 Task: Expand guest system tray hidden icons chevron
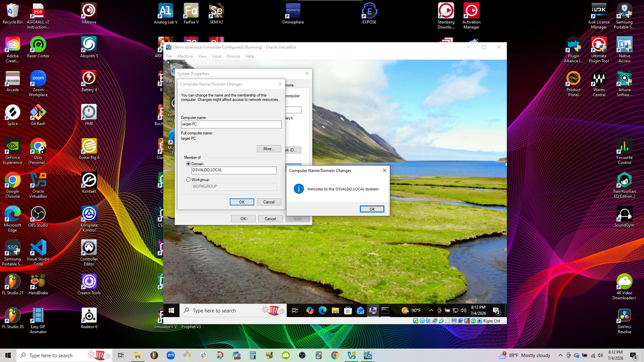[431, 310]
